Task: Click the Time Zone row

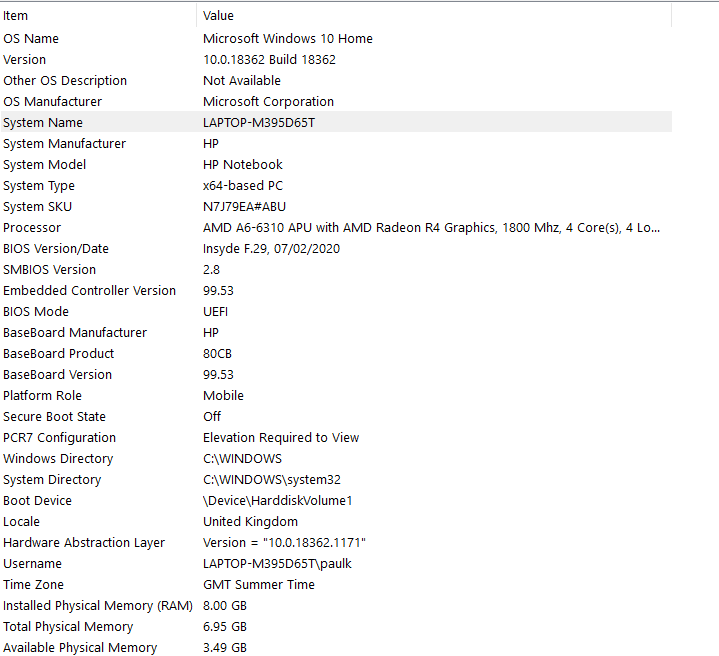Action: 336,584
